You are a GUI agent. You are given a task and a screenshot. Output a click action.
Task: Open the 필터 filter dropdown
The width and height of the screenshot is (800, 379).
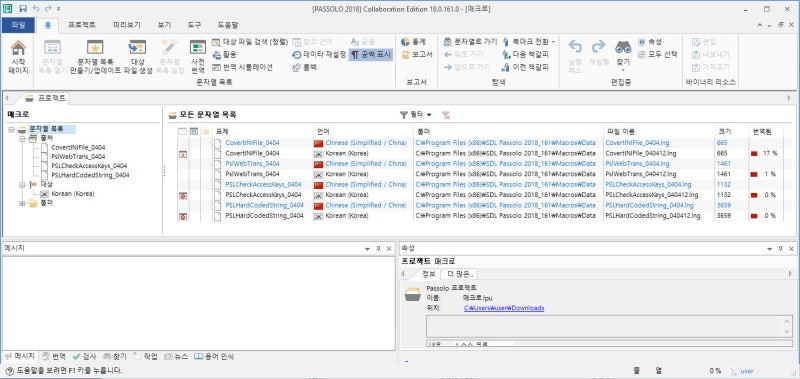pyautogui.click(x=416, y=115)
